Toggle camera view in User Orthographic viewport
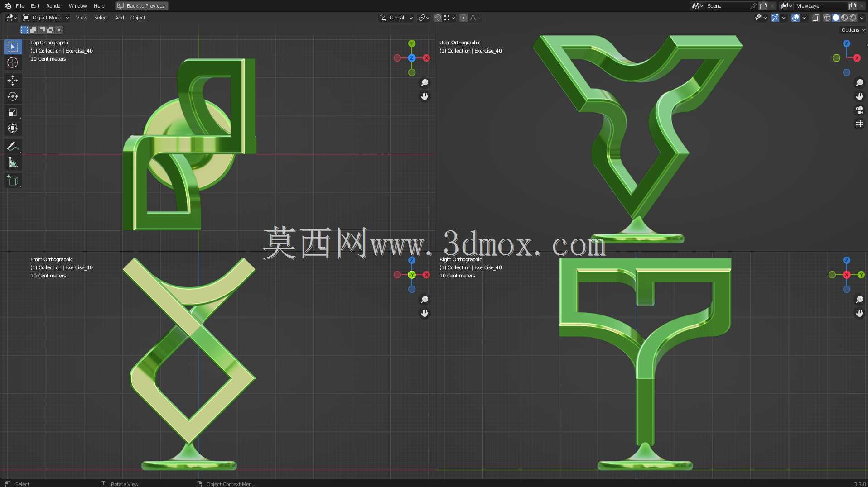Screen dimensions: 868x487 coord(859,110)
